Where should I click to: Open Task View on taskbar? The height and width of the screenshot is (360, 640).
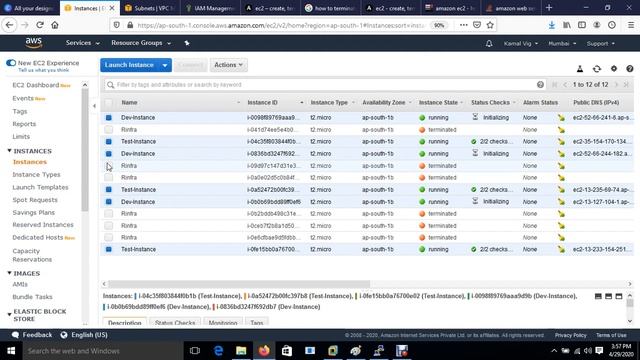click(195, 351)
